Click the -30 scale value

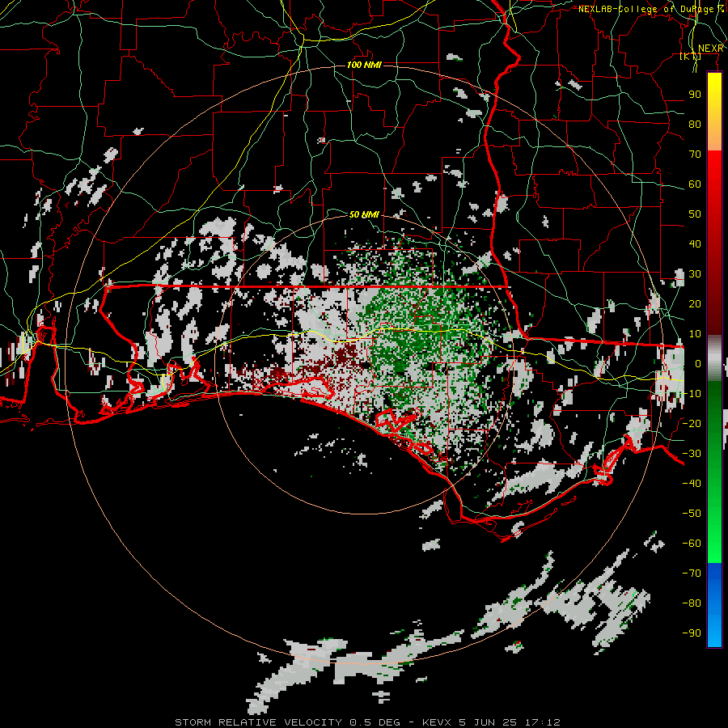point(692,454)
